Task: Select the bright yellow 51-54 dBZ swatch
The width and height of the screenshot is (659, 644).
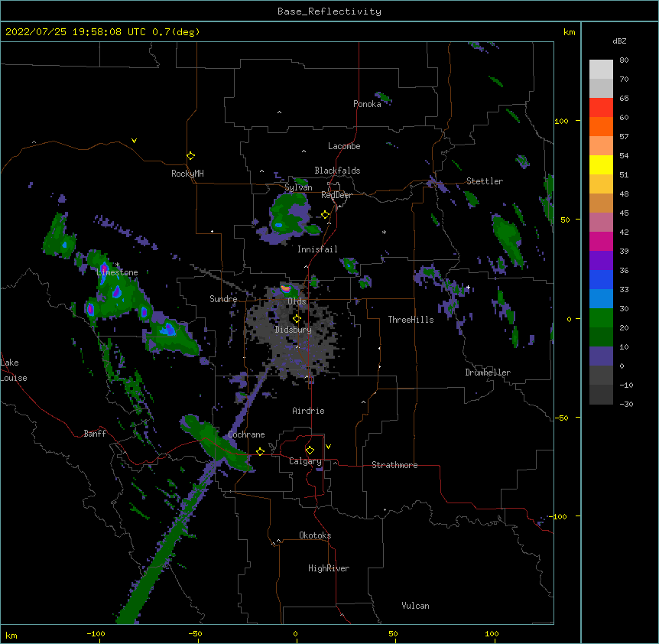Action: pyautogui.click(x=601, y=164)
